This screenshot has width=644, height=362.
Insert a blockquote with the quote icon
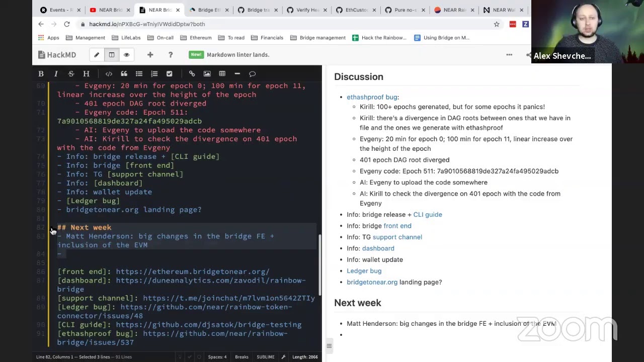pyautogui.click(x=124, y=74)
